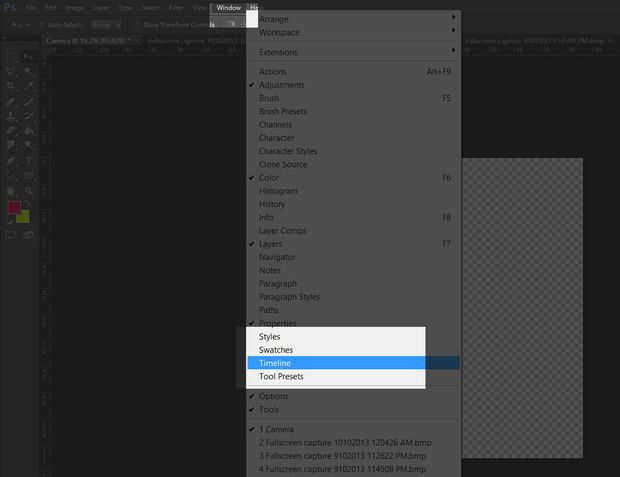Select the Spot Healing Brush tool
This screenshot has width=620, height=477.
coord(11,101)
